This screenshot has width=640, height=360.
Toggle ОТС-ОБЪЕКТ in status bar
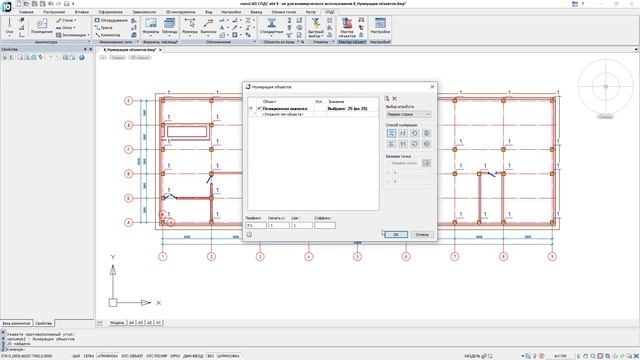click(x=132, y=356)
